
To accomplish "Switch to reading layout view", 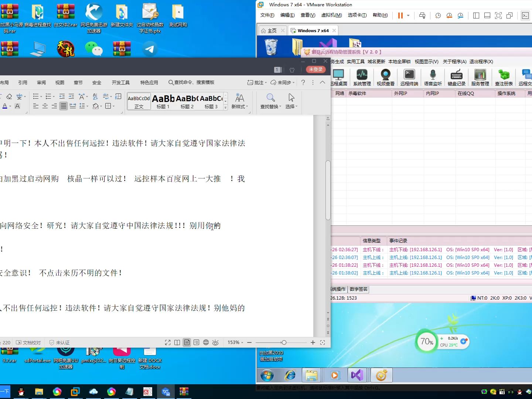I will click(x=177, y=342).
